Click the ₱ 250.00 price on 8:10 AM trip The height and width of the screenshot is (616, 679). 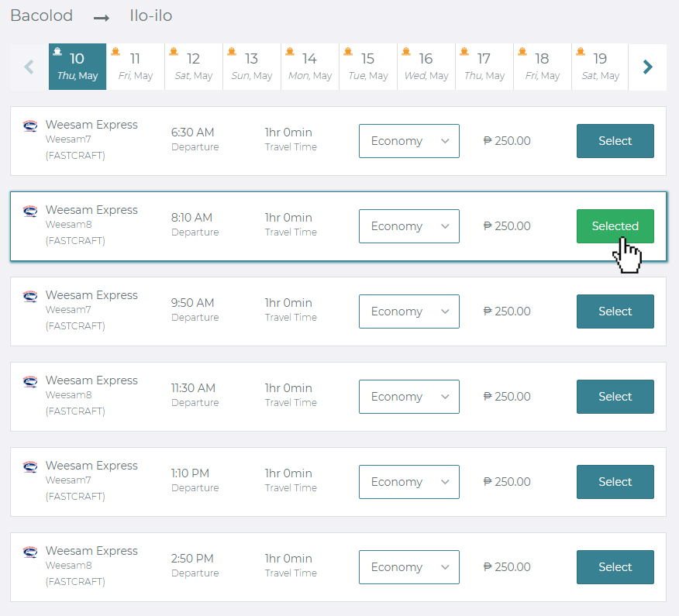pos(507,226)
